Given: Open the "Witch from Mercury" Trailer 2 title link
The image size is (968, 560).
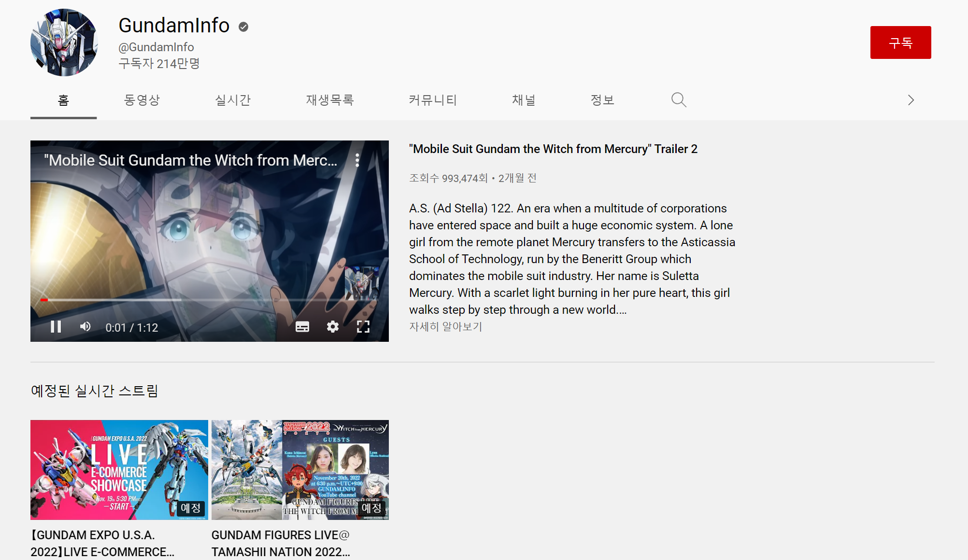Looking at the screenshot, I should coord(553,149).
